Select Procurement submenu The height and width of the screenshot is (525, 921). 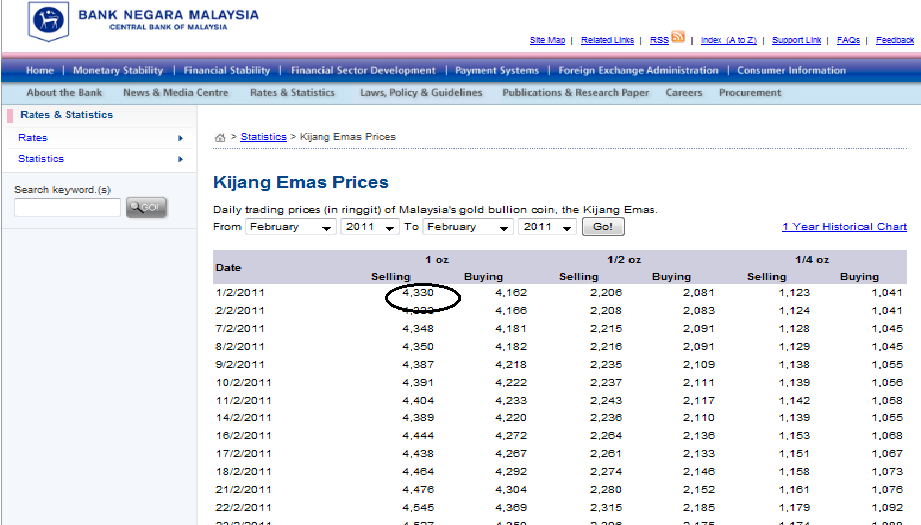click(750, 93)
